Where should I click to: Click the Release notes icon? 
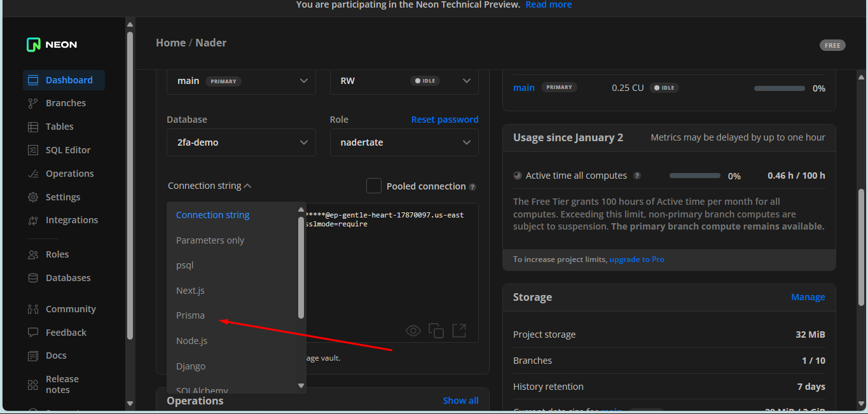33,385
